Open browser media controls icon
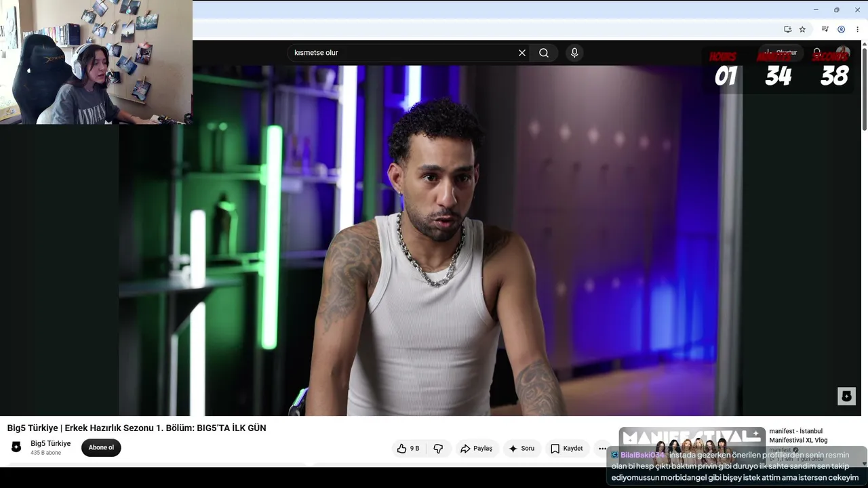868x488 pixels. pyautogui.click(x=825, y=29)
